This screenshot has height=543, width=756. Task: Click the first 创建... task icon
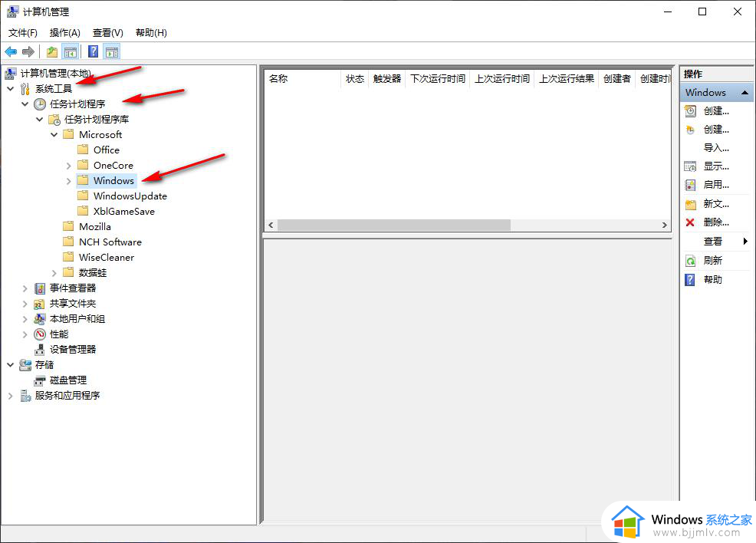tap(690, 111)
